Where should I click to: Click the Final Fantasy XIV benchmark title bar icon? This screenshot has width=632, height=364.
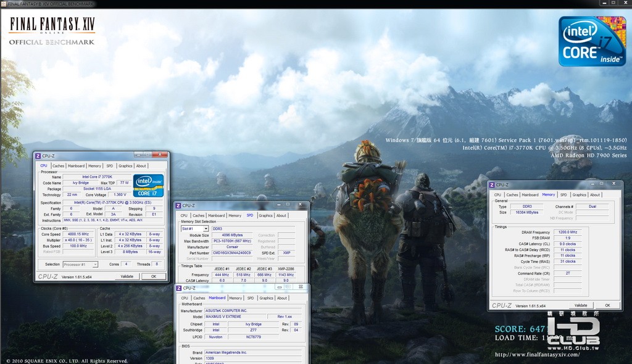coord(4,4)
